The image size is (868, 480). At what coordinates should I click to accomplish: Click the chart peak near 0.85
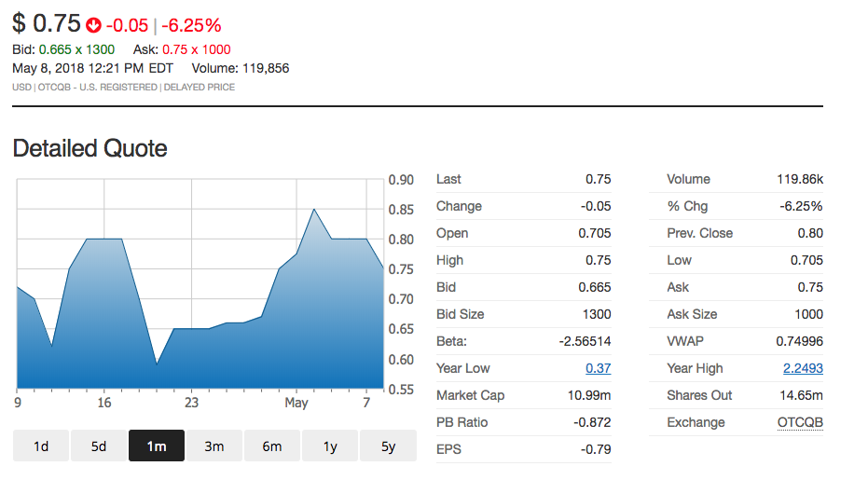click(314, 210)
